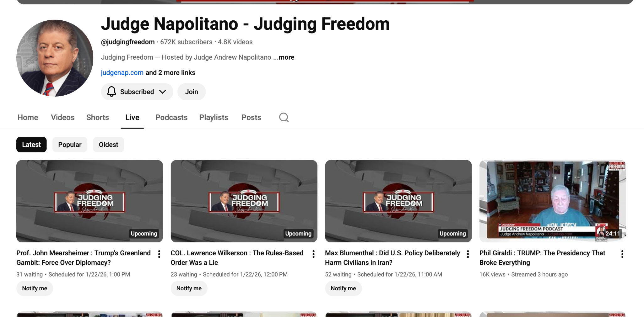
Task: Switch to the Podcasts tab
Action: tap(171, 118)
